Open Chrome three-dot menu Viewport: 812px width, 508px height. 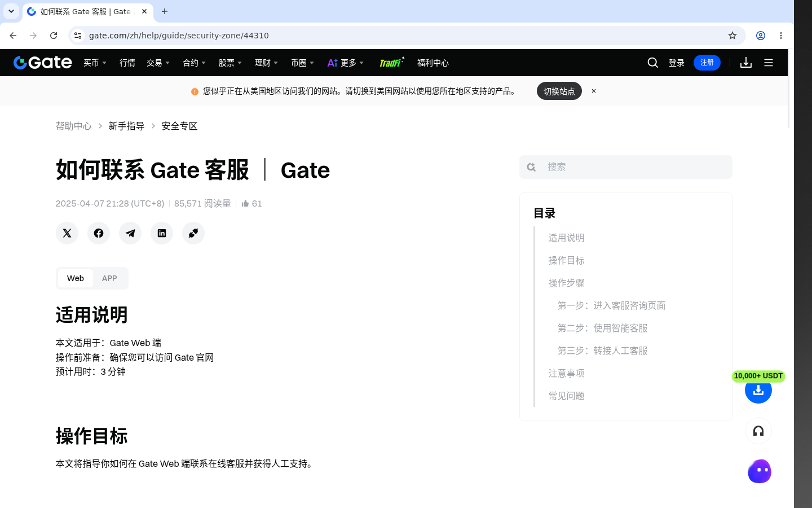(x=781, y=36)
